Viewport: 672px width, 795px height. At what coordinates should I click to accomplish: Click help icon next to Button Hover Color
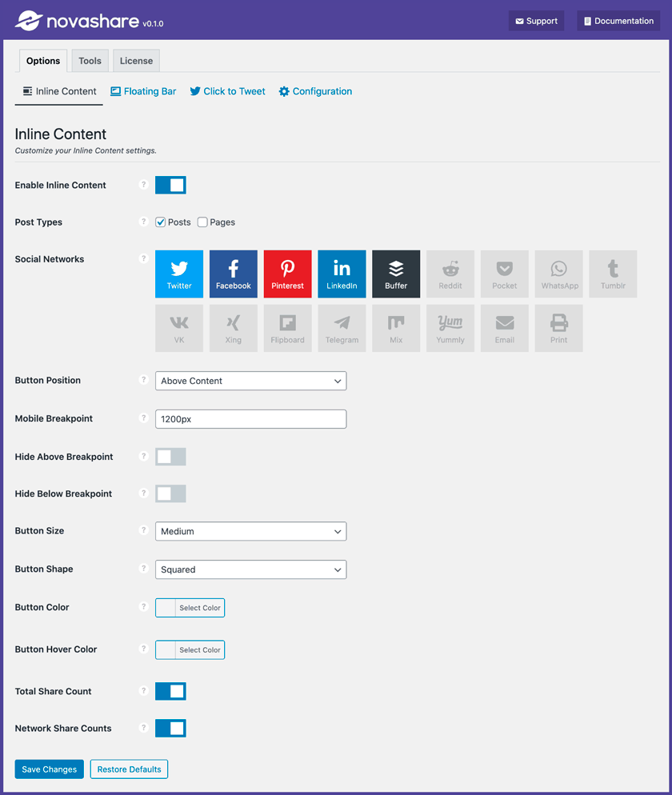pos(143,649)
